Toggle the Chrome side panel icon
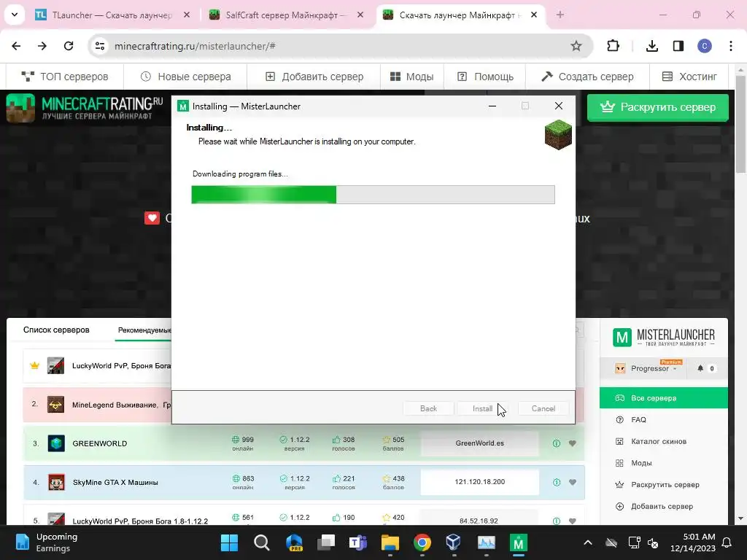Screen dimensions: 747x560 (x=678, y=46)
